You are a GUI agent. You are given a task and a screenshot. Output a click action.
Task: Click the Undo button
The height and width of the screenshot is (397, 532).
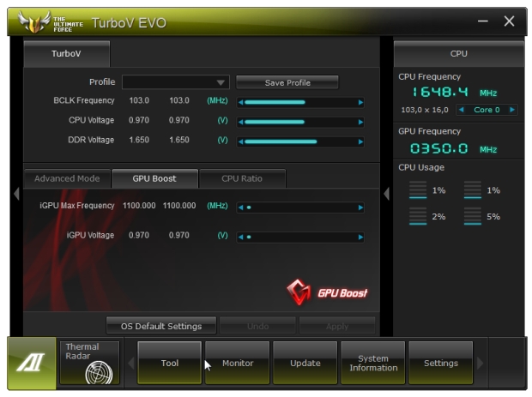[x=258, y=326]
